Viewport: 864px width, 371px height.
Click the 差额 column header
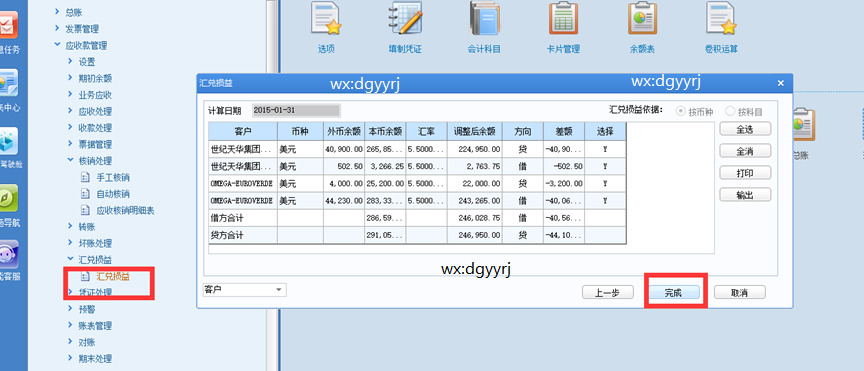(x=564, y=131)
